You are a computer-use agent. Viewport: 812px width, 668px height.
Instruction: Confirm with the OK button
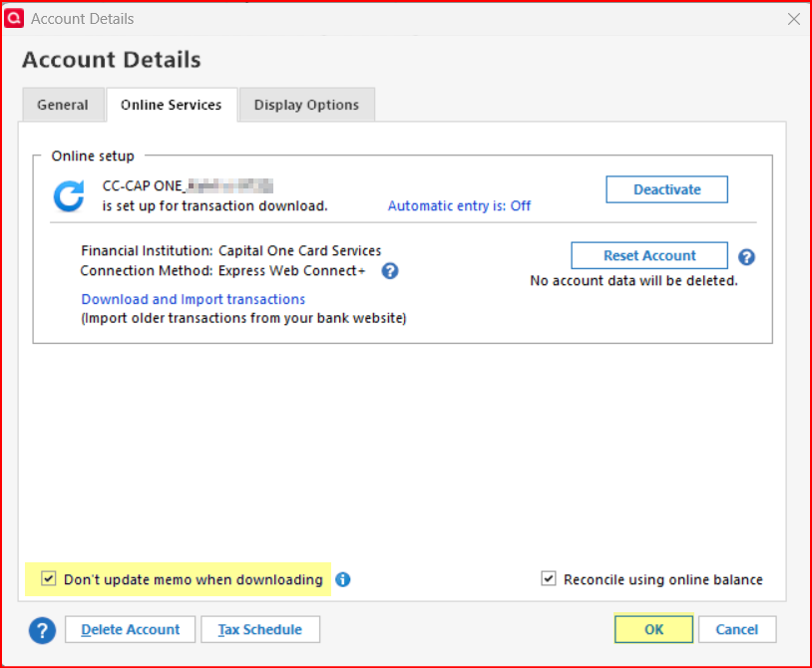click(x=653, y=629)
